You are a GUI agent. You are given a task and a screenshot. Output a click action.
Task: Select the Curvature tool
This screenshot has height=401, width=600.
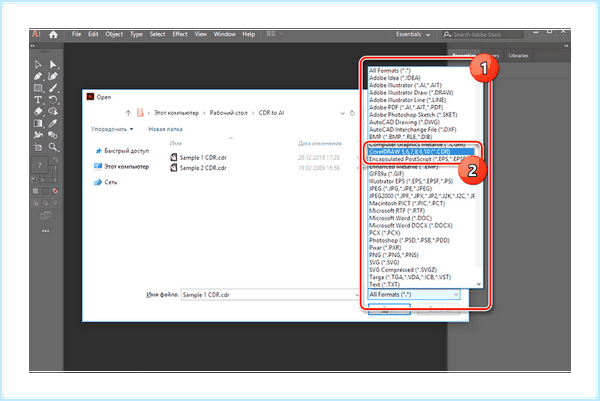click(x=53, y=76)
